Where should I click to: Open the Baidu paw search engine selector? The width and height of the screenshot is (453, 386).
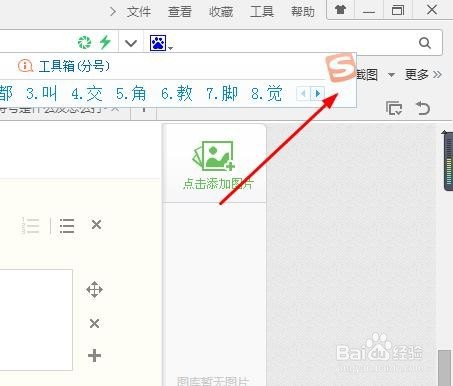click(161, 43)
